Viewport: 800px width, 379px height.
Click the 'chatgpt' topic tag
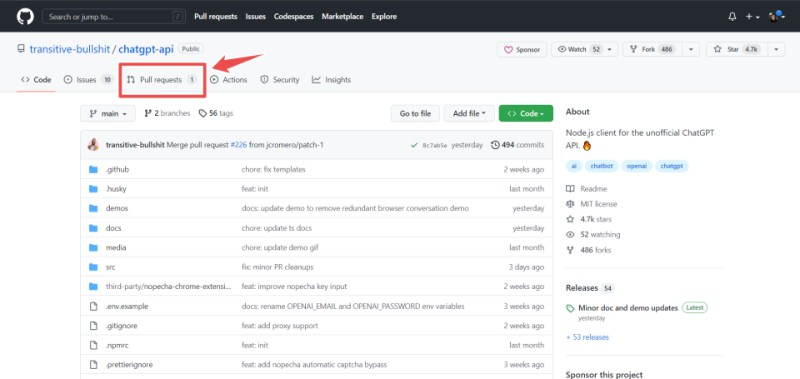coord(671,166)
